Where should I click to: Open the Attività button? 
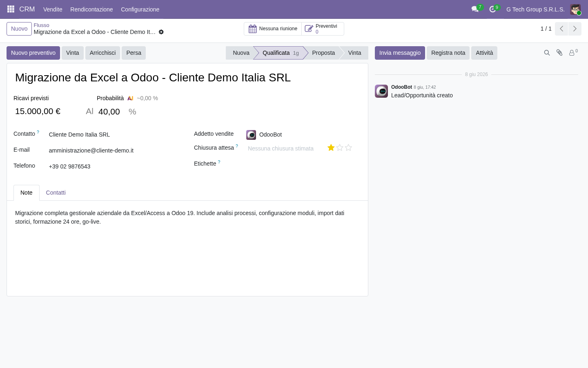(x=484, y=53)
